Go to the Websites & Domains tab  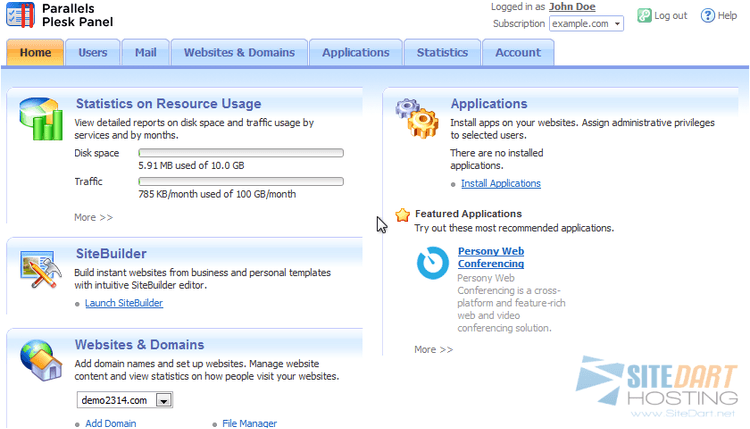(x=239, y=52)
